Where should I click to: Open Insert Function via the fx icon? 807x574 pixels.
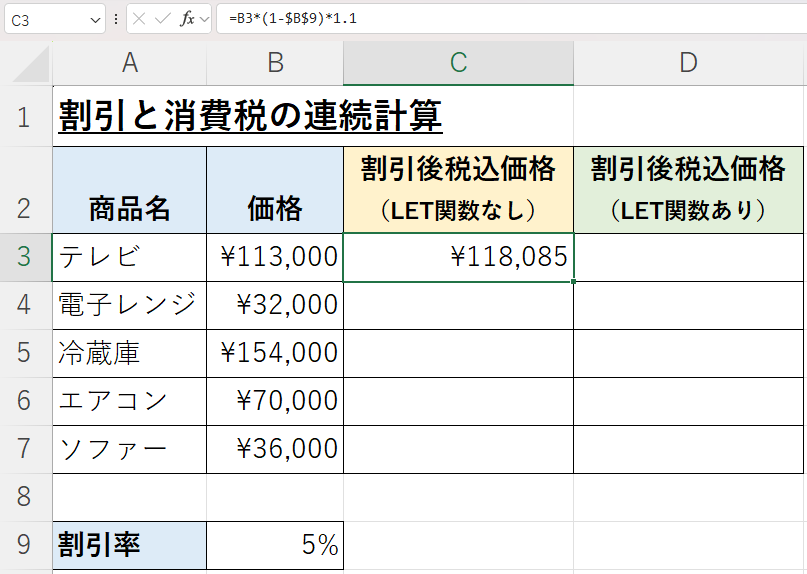(187, 19)
